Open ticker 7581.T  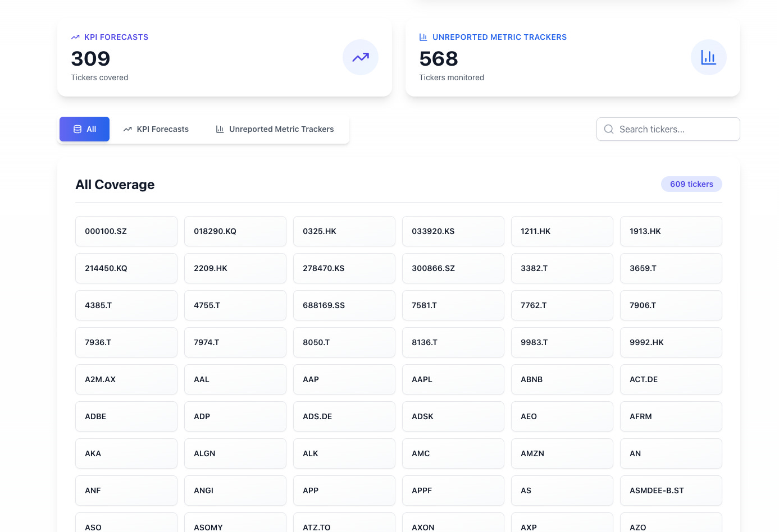pyautogui.click(x=453, y=305)
